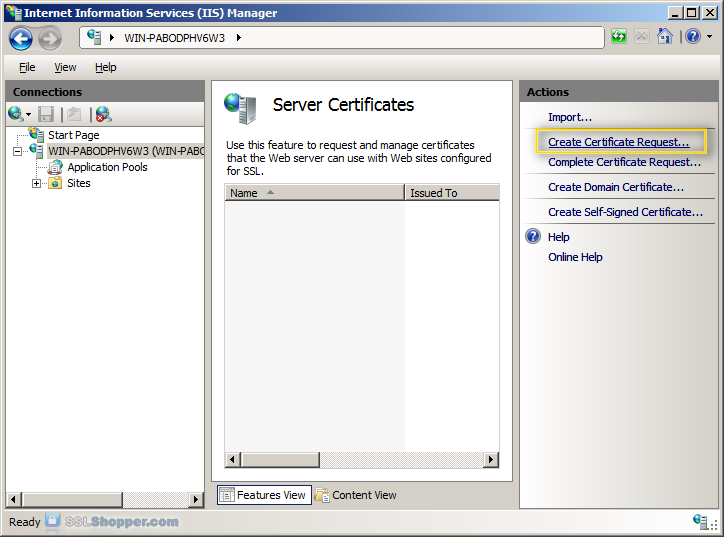This screenshot has width=724, height=537.
Task: Select Sites in the Connections tree
Action: point(79,183)
